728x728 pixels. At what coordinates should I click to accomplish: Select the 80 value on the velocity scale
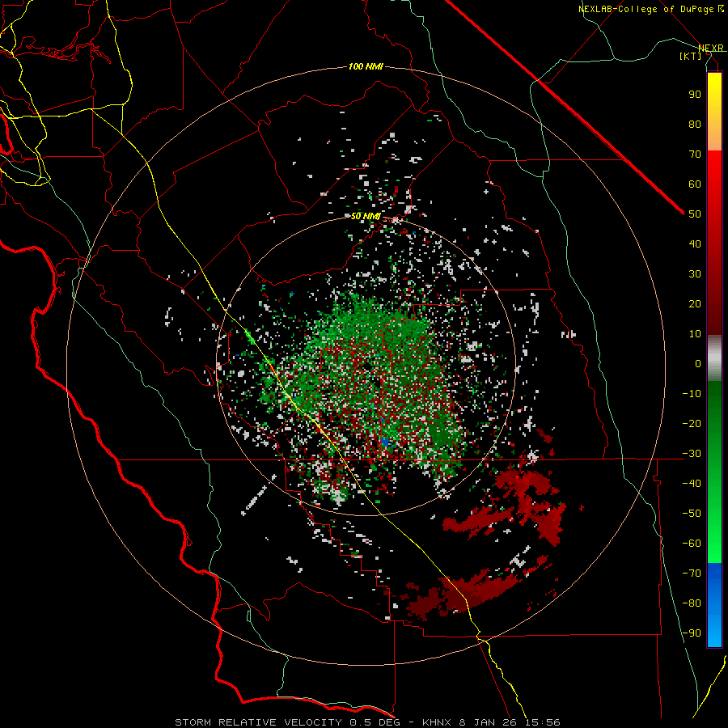(x=695, y=124)
